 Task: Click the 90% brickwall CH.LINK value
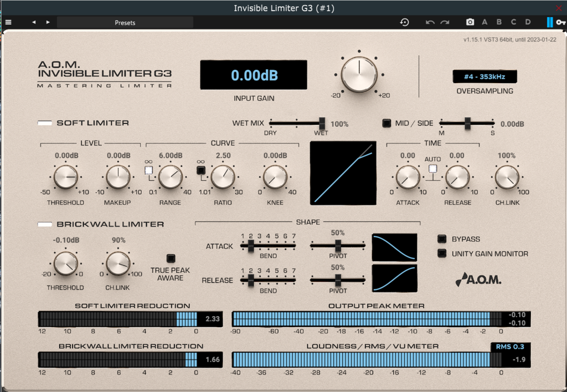pos(118,240)
